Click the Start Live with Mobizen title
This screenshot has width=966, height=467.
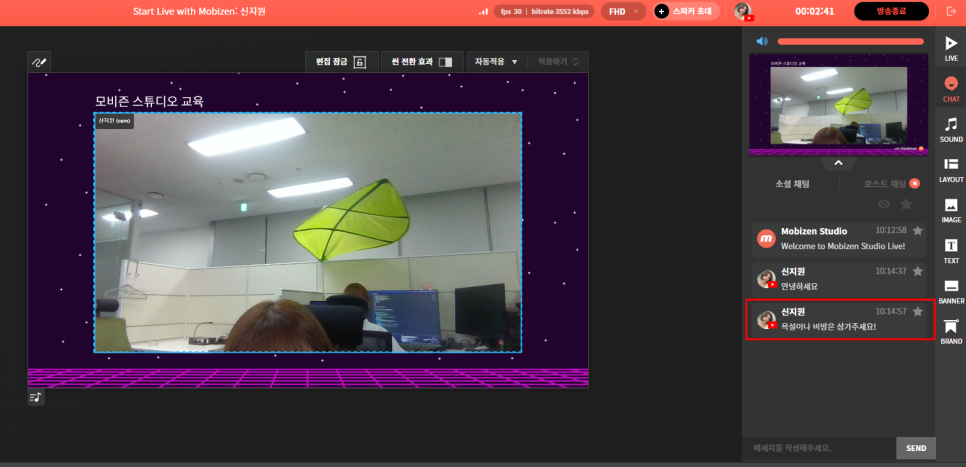[x=199, y=12]
